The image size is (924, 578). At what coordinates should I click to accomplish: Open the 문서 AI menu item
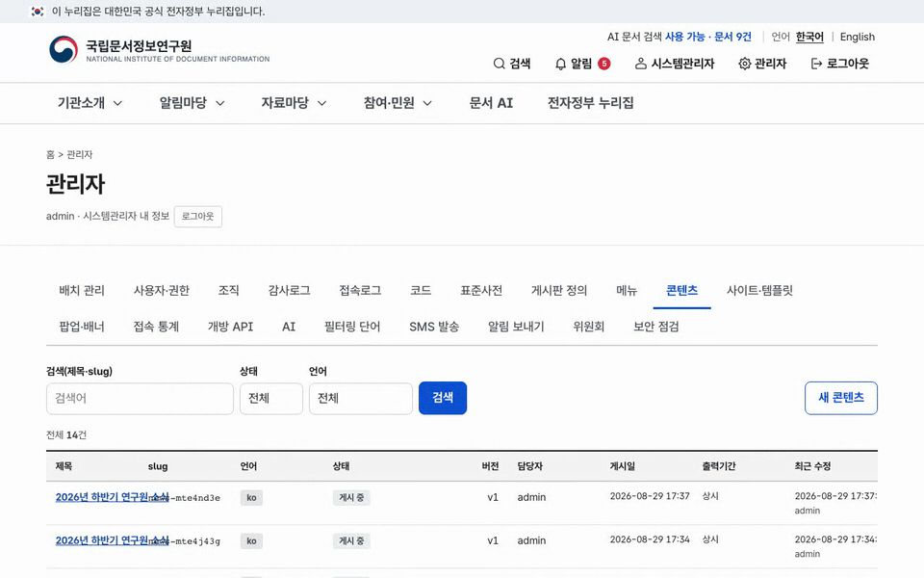pos(491,103)
